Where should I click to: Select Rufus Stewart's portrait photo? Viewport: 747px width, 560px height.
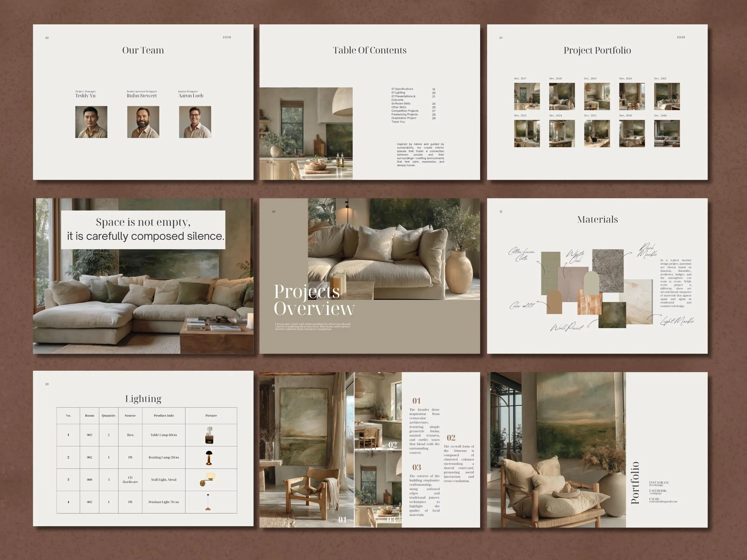[x=143, y=122]
